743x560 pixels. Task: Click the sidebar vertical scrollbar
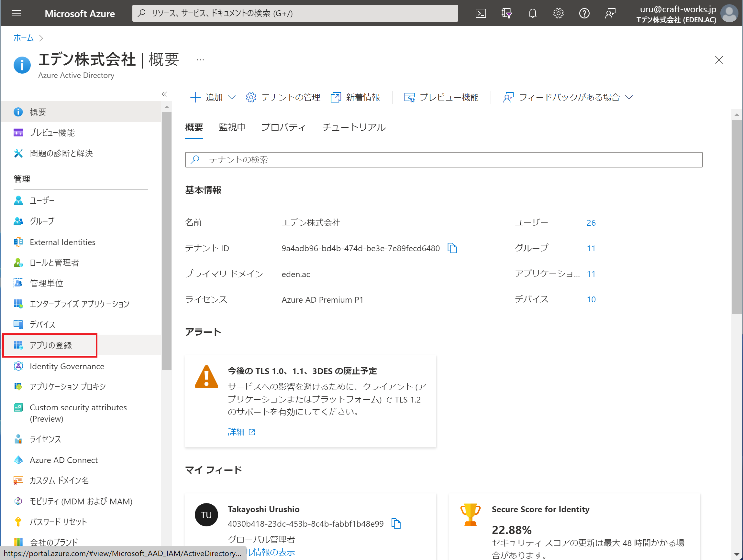point(166,241)
